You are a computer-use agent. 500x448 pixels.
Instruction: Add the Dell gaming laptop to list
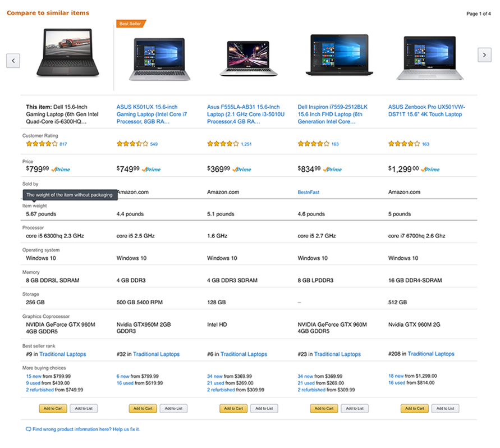(84, 409)
